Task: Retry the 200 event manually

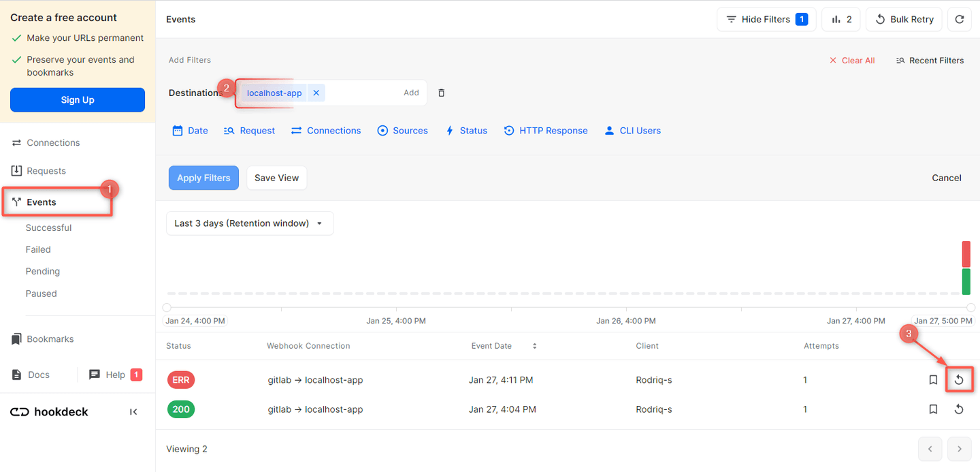Action: pyautogui.click(x=959, y=409)
